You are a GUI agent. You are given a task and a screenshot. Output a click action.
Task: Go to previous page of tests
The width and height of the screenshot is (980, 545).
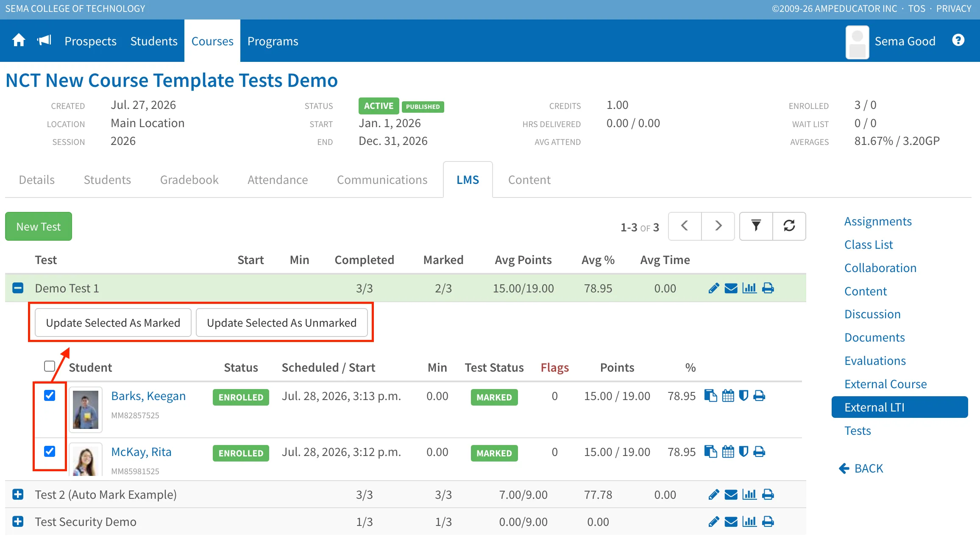click(685, 226)
